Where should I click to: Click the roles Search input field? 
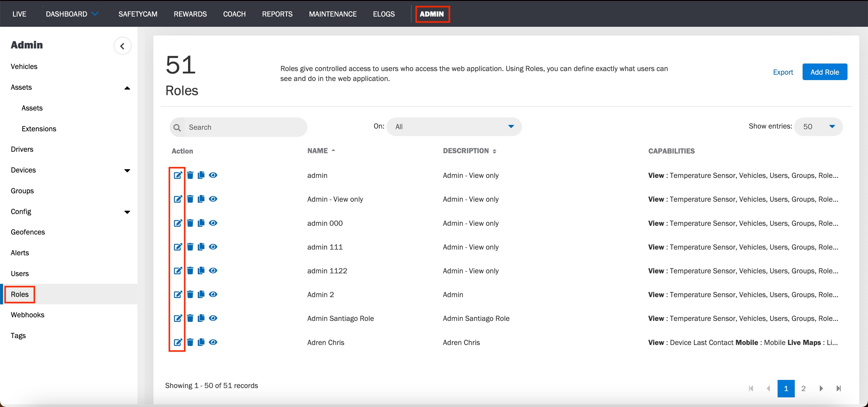coord(239,127)
